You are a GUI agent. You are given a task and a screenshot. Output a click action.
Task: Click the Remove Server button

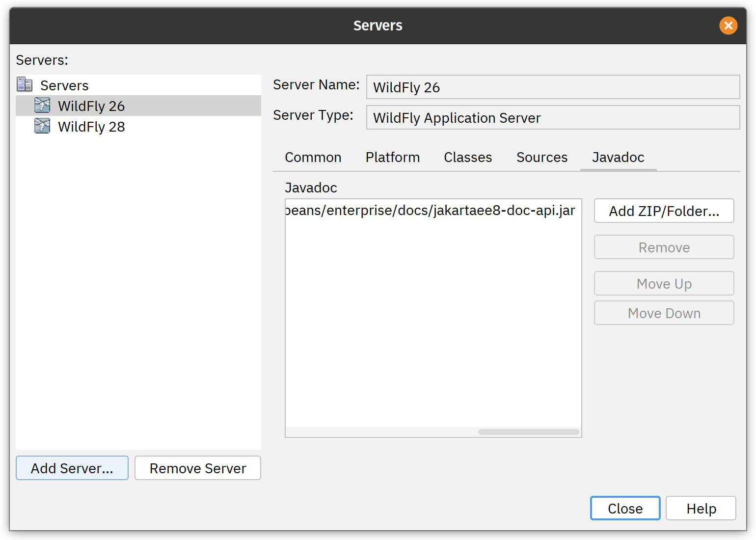pos(198,468)
